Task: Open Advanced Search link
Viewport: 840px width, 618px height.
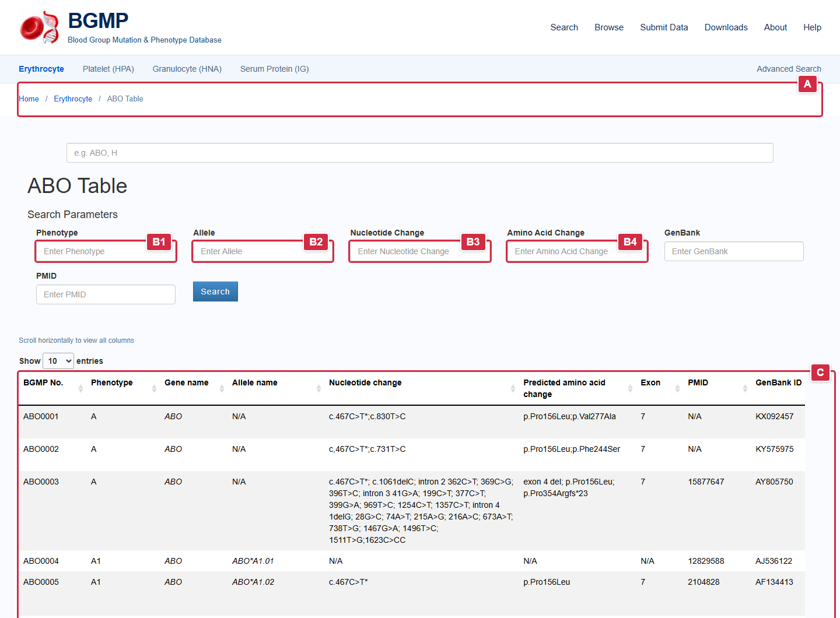Action: [789, 69]
